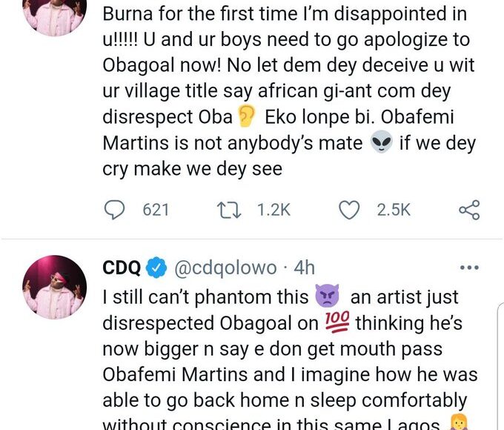Click the reply speech bubble icon
The height and width of the screenshot is (430, 504).
[x=114, y=211]
